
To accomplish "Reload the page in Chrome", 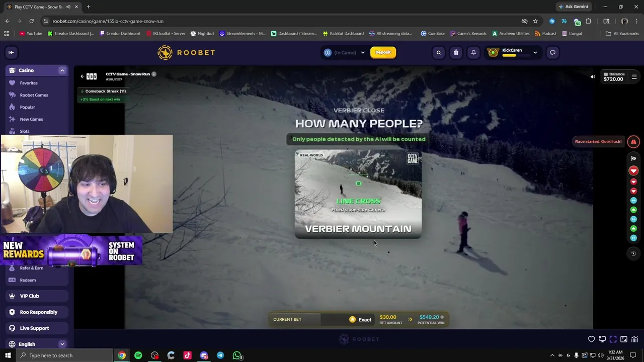I will [x=31, y=21].
